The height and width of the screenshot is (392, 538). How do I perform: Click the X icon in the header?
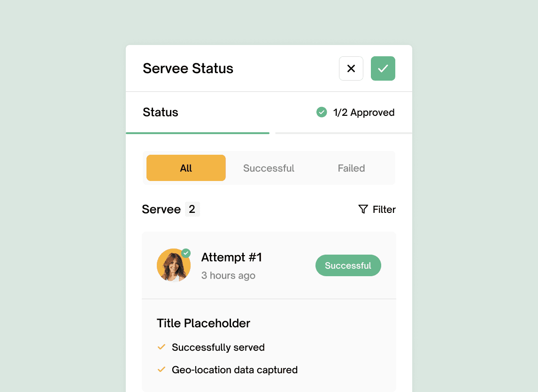pyautogui.click(x=351, y=68)
